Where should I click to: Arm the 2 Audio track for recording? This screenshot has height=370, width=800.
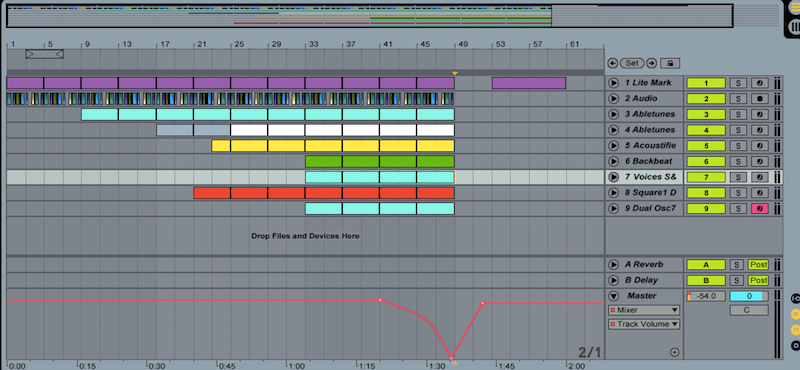pyautogui.click(x=760, y=98)
